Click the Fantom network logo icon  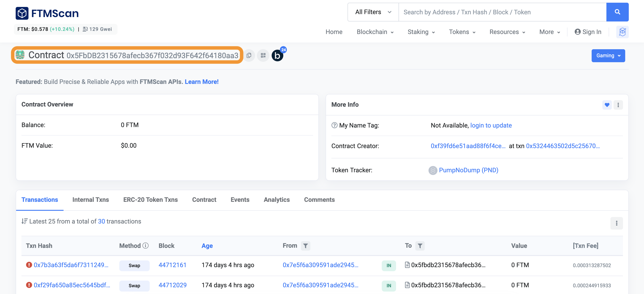point(622,32)
